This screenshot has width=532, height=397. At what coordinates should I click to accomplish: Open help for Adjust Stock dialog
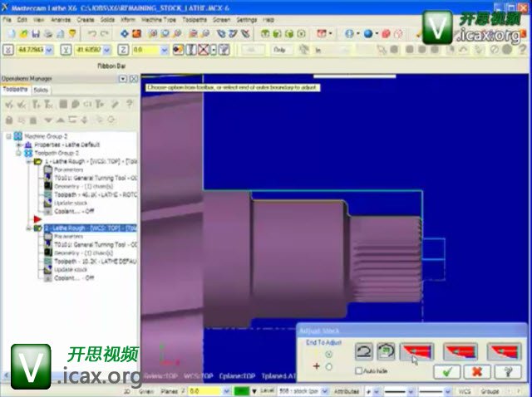[x=508, y=372]
